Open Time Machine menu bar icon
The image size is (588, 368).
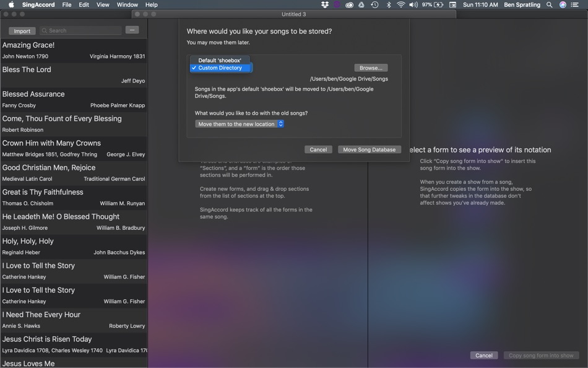coord(374,4)
